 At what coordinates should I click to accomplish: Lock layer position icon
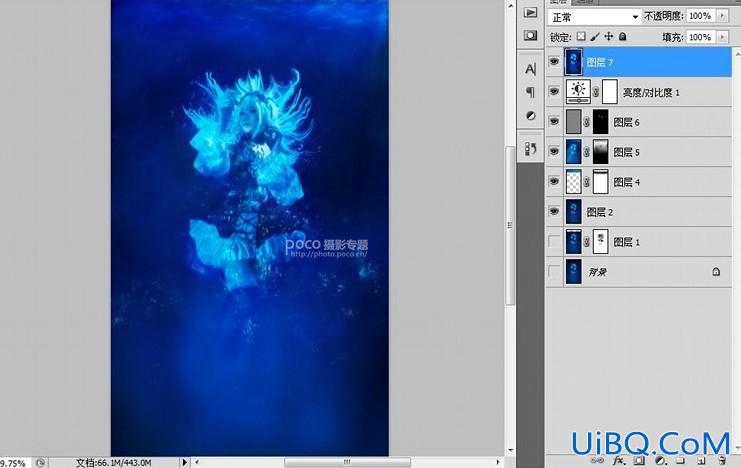click(x=609, y=36)
